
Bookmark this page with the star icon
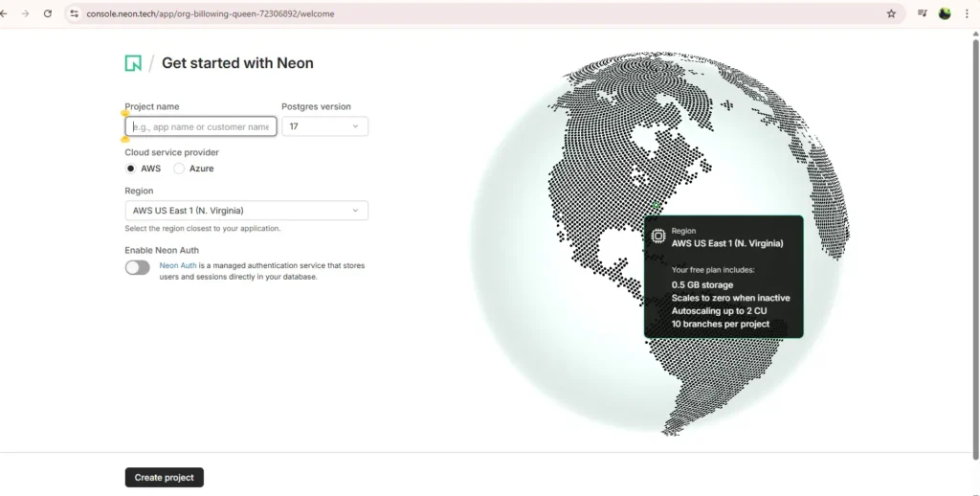pyautogui.click(x=891, y=13)
